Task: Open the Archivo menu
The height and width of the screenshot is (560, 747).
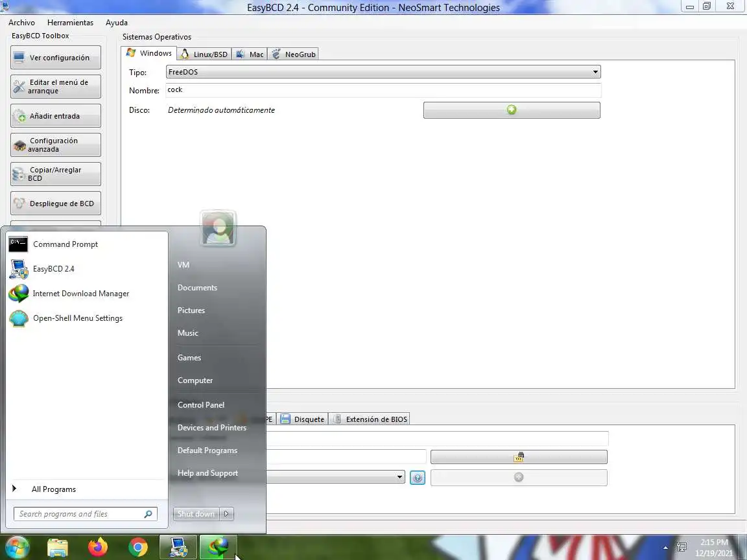Action: coord(21,23)
